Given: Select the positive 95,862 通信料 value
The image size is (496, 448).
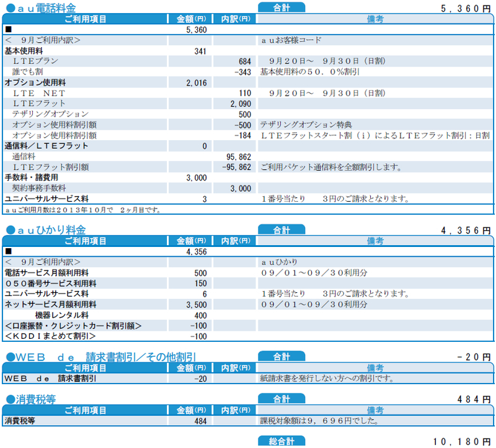Looking at the screenshot, I should coord(239,157).
